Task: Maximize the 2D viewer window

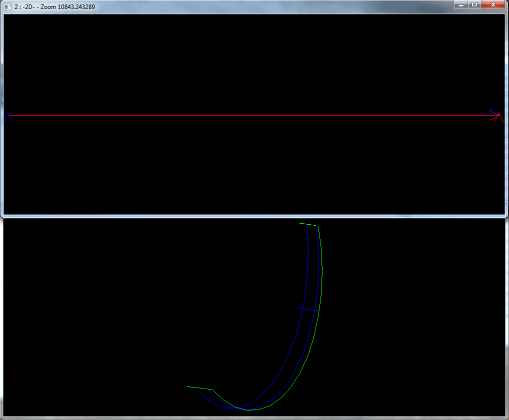Action: (474, 5)
